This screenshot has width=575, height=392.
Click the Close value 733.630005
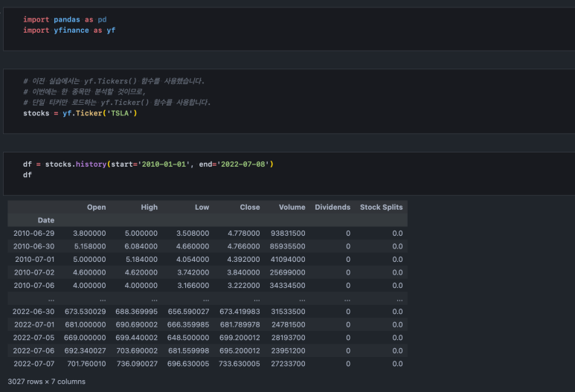[x=239, y=364]
